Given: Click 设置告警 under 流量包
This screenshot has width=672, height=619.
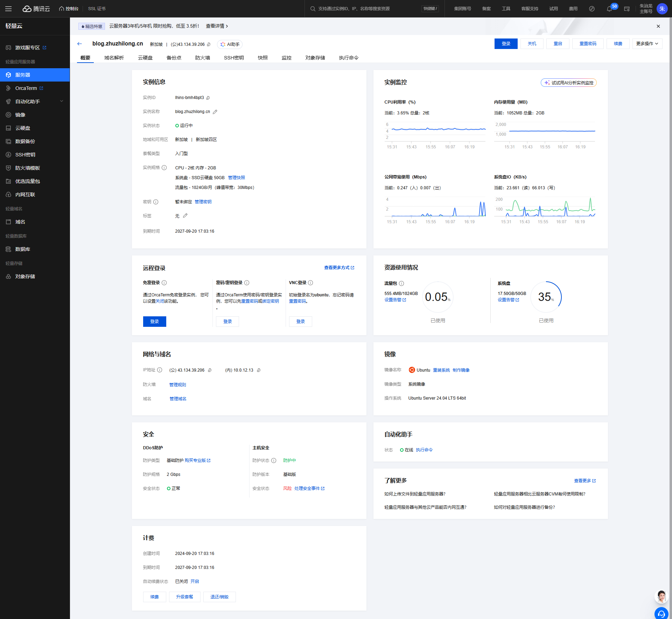Looking at the screenshot, I should (x=395, y=300).
